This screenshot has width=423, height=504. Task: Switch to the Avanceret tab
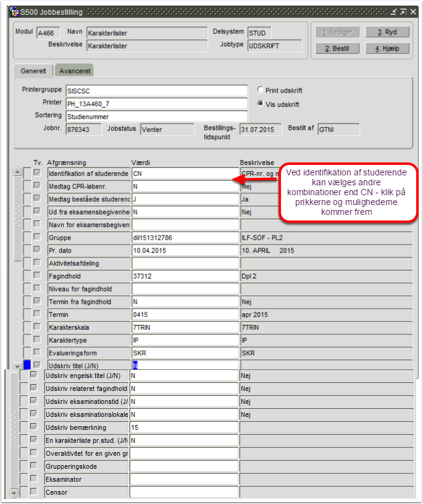tap(75, 70)
